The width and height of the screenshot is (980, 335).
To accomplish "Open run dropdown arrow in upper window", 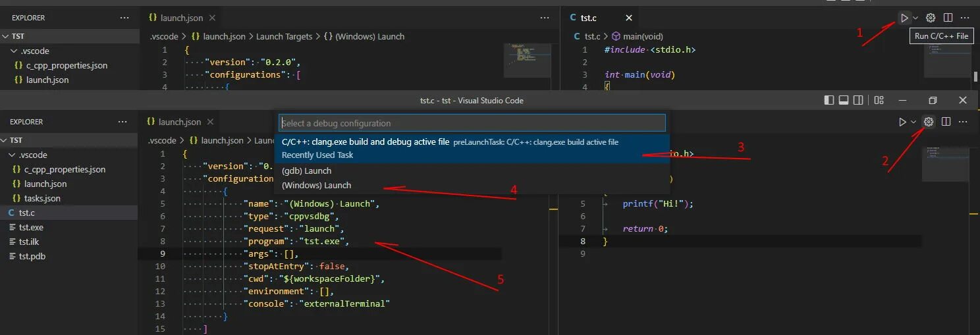I will pyautogui.click(x=915, y=18).
